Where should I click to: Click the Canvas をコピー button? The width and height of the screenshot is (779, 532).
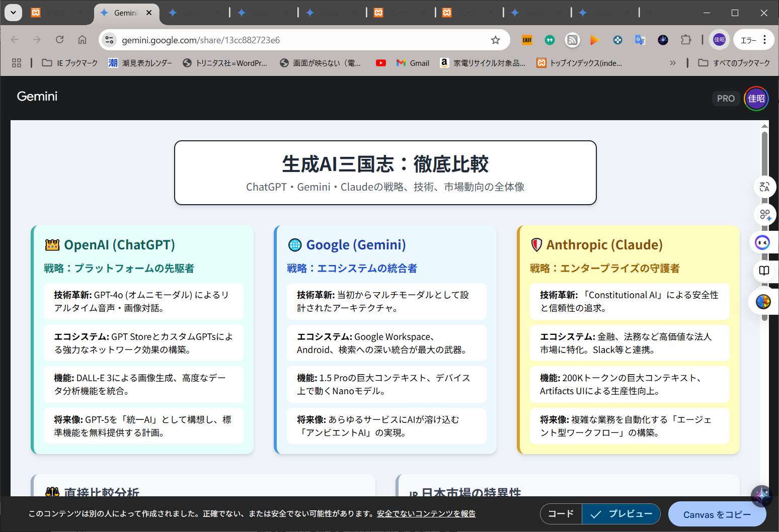click(717, 514)
